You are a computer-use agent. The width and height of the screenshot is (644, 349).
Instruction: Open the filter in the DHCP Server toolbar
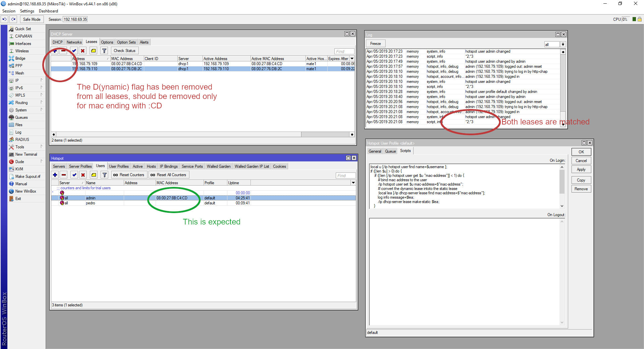click(104, 51)
